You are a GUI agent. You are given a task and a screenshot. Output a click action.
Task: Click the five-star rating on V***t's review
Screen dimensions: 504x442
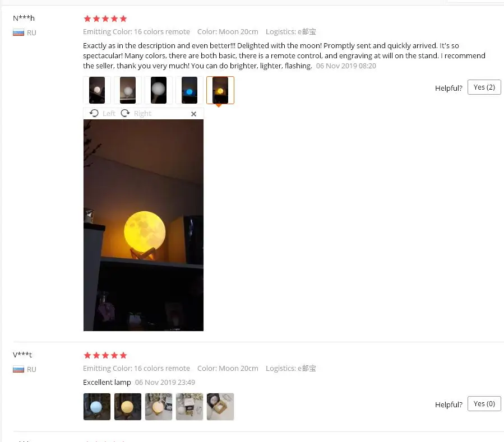tap(105, 355)
